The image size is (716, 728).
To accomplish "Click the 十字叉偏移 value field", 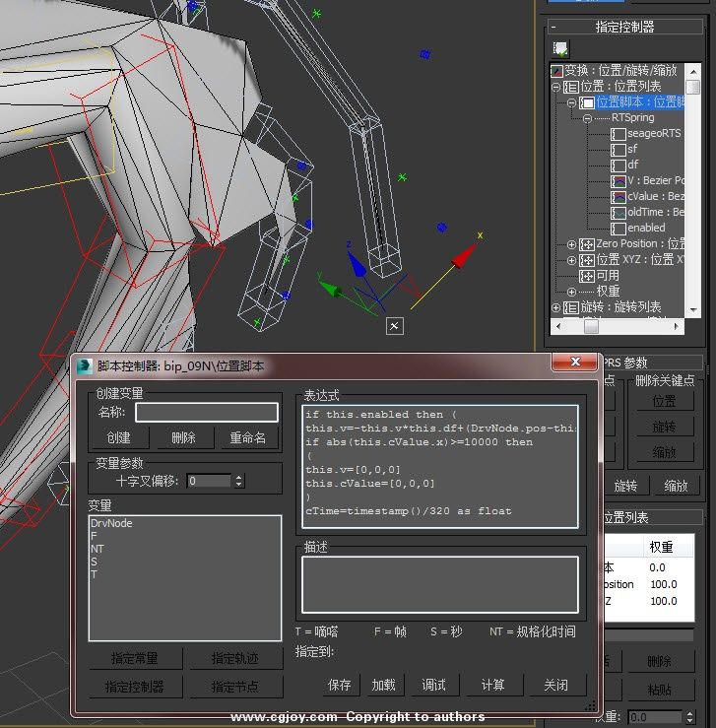I will tap(209, 481).
